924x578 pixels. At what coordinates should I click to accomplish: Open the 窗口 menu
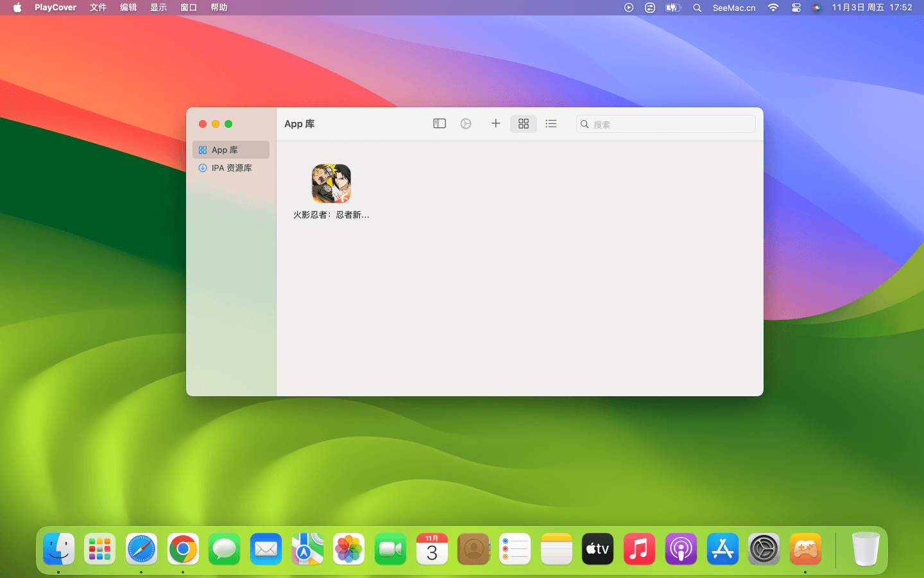click(x=189, y=8)
